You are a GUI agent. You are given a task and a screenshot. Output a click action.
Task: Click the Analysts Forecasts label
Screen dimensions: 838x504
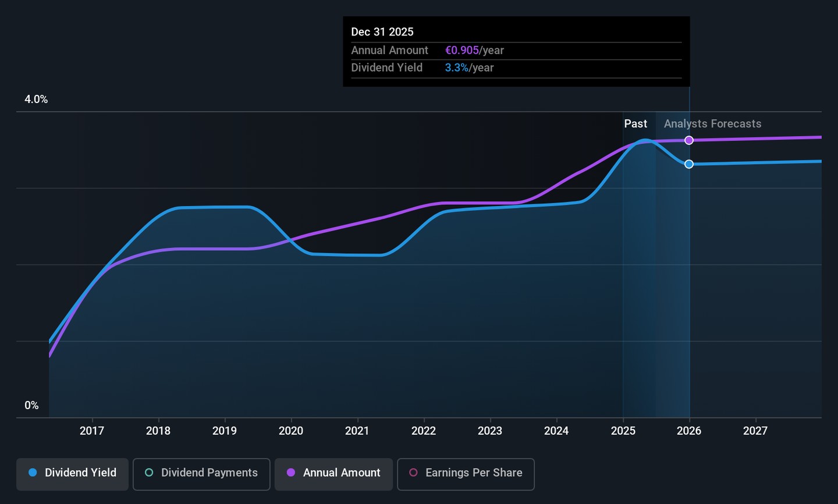click(x=712, y=124)
